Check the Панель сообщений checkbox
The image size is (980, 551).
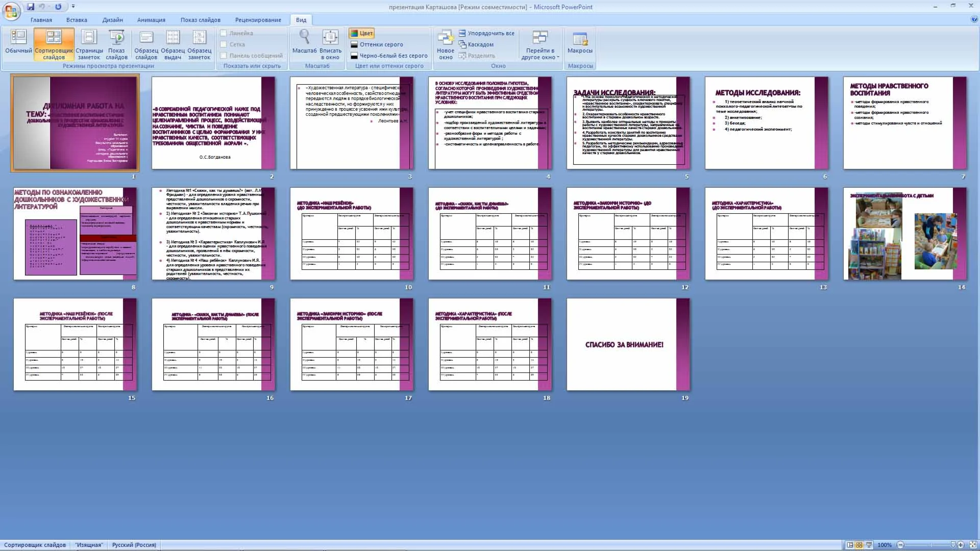(224, 56)
